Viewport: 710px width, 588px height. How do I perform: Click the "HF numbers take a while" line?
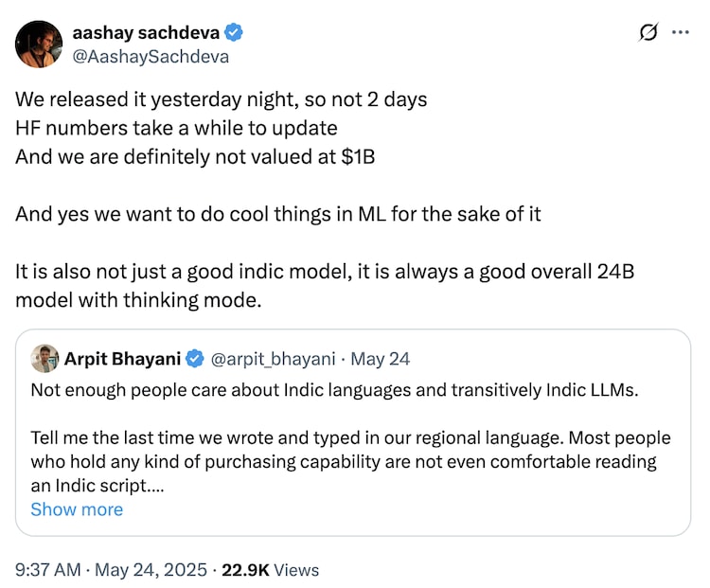(x=176, y=129)
